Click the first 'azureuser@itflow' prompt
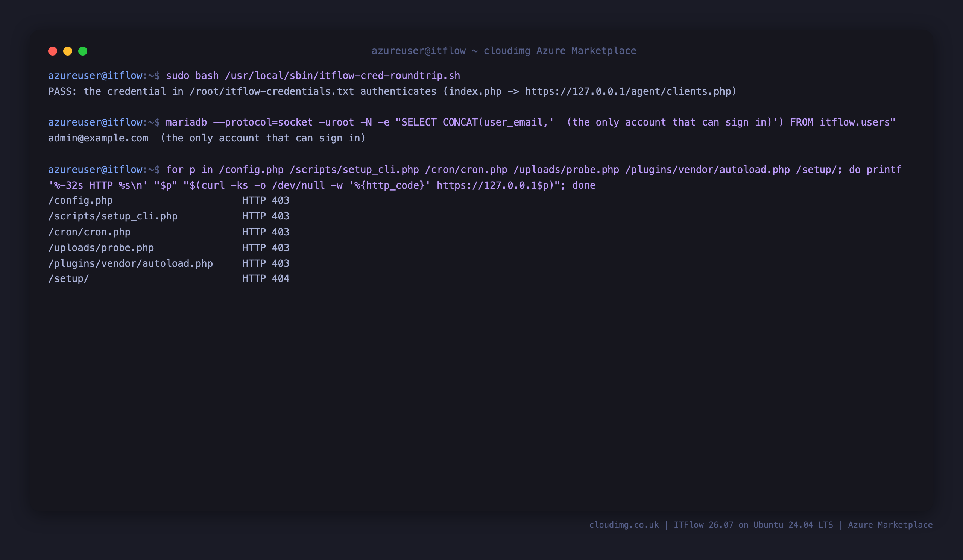 [95, 76]
